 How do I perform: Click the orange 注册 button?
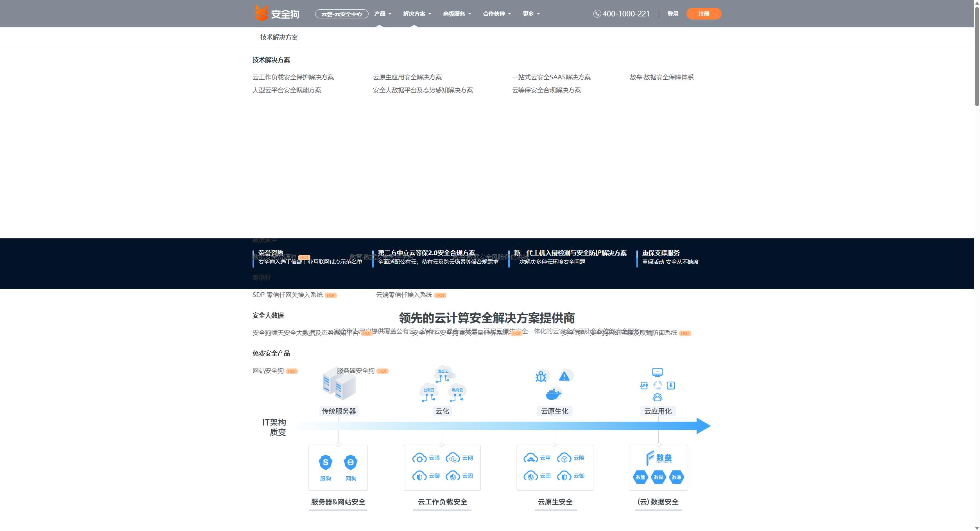[x=704, y=14]
